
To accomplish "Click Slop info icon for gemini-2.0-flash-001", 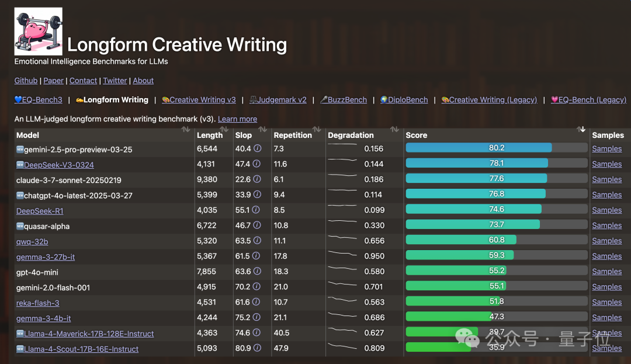I will pos(256,286).
